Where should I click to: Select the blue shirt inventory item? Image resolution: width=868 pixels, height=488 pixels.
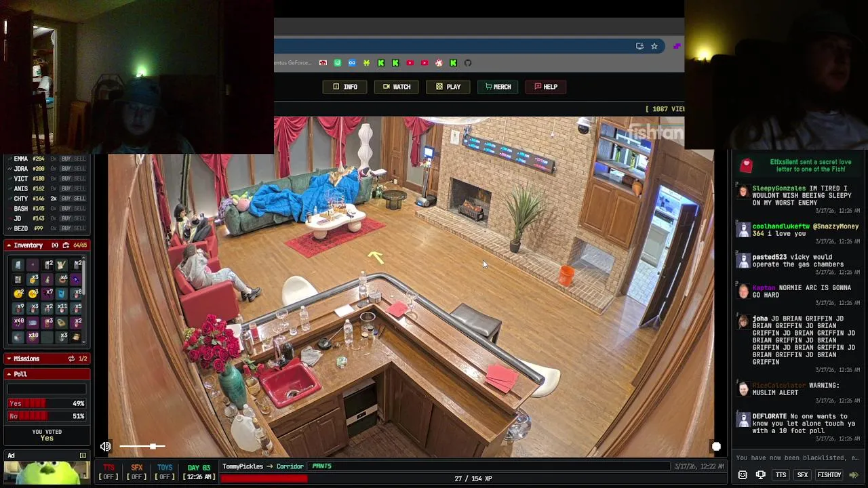tap(62, 293)
